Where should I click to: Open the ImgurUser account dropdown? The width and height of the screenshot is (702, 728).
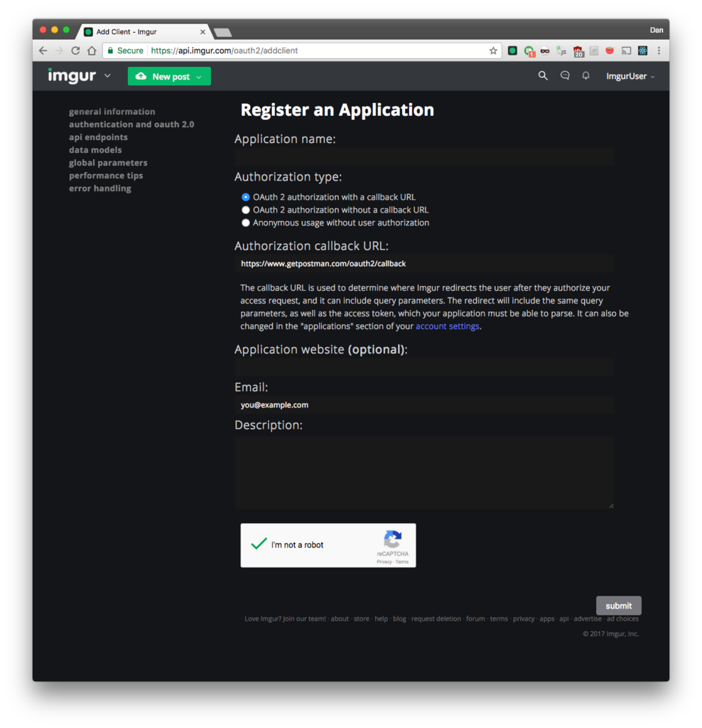[x=630, y=76]
